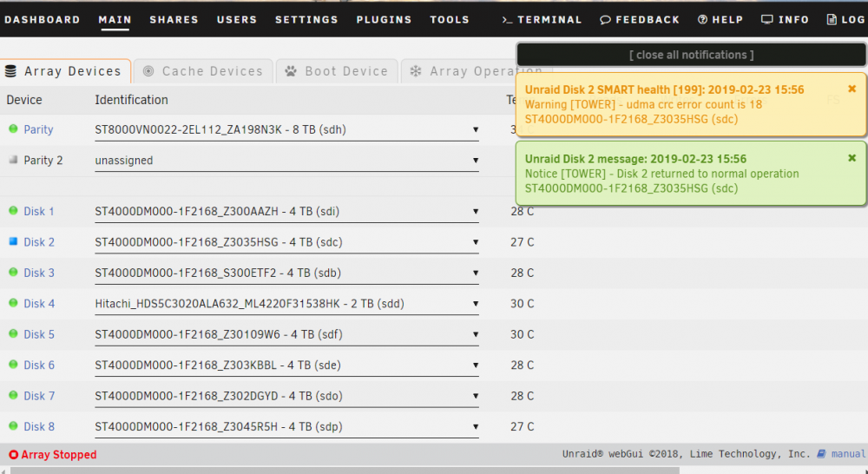
Task: Switch to the Cache Devices tab
Action: pos(203,71)
